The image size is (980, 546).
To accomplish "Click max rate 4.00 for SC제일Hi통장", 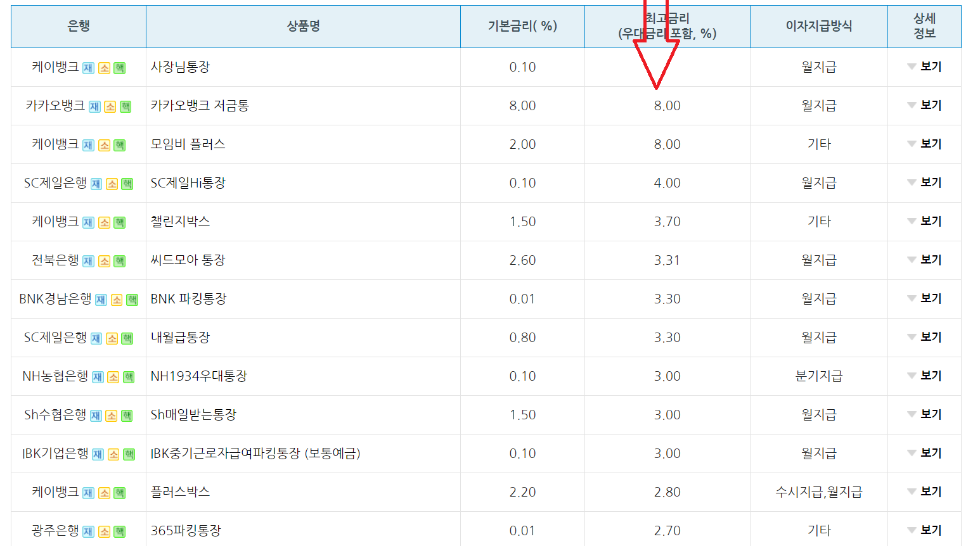I will (667, 183).
